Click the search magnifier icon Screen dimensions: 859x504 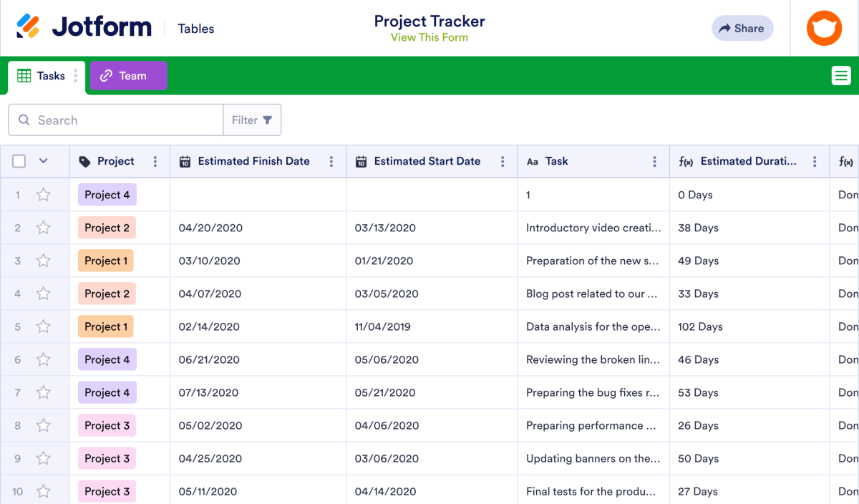tap(23, 120)
